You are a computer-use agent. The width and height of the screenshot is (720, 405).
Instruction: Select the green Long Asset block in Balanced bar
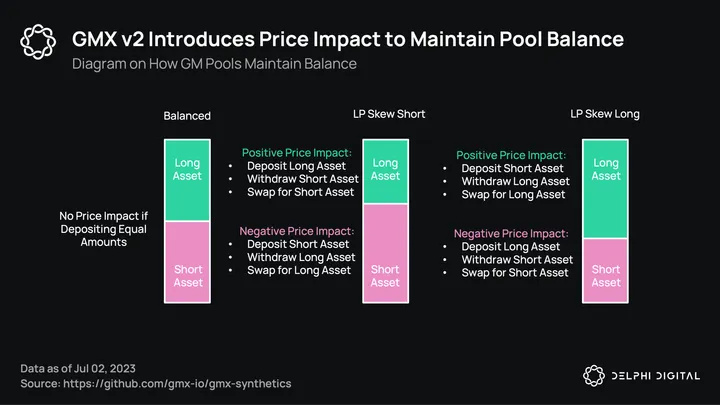click(187, 180)
